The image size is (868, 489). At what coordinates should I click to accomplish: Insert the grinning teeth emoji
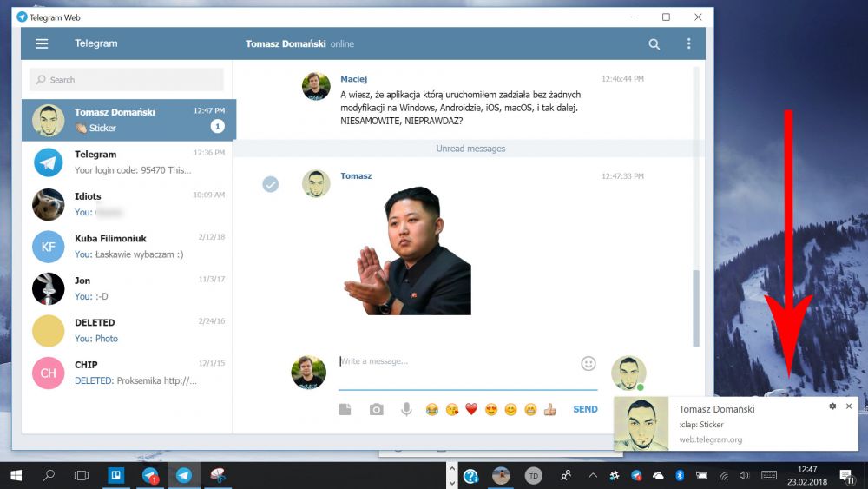pos(530,409)
